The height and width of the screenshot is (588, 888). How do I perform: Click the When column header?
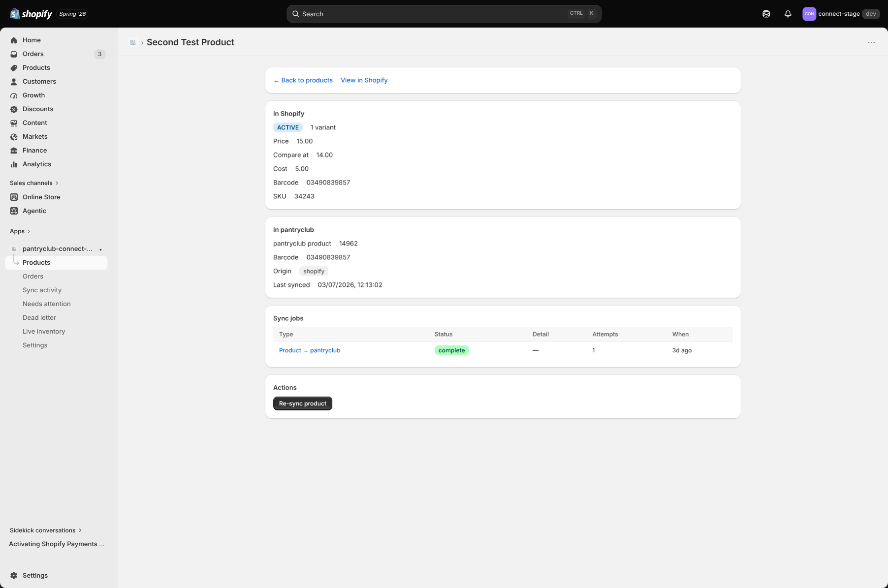point(680,334)
